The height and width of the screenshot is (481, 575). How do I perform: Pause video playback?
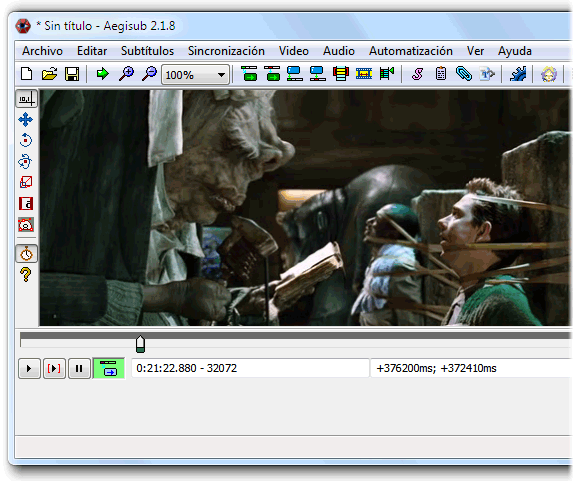coord(79,368)
